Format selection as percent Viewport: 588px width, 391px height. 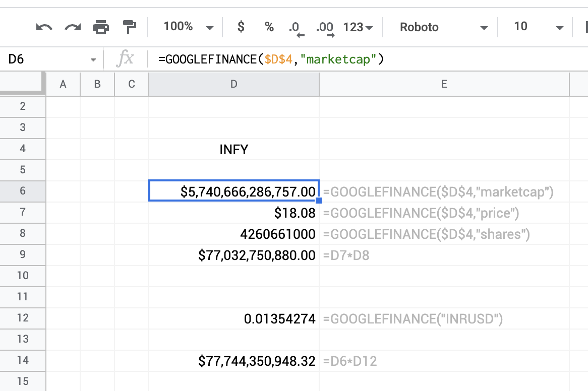click(269, 27)
